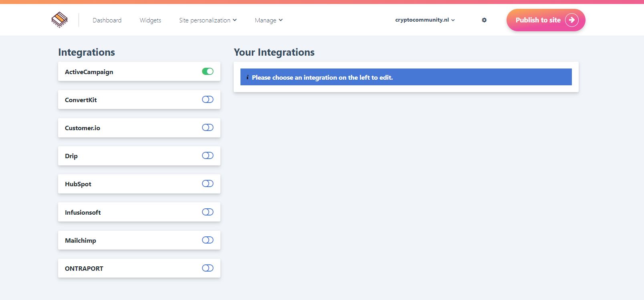Click the info icon in blue banner
Image resolution: width=644 pixels, height=300 pixels.
click(247, 77)
